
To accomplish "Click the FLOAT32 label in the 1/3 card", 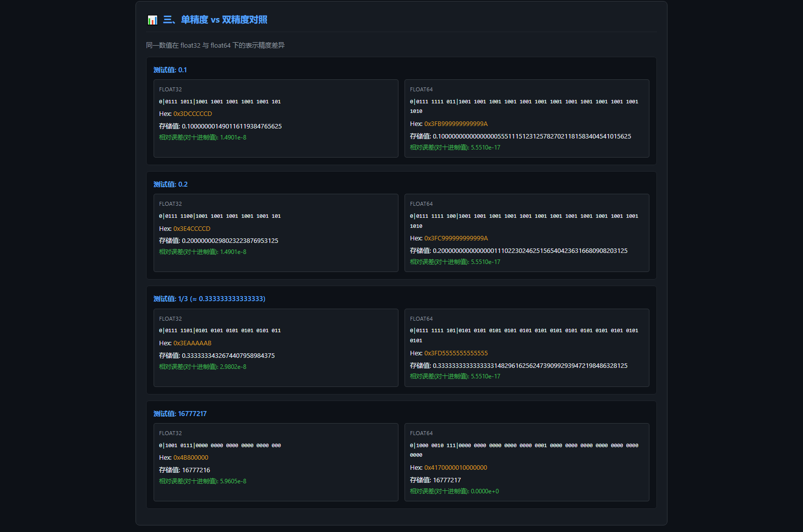I will [171, 319].
